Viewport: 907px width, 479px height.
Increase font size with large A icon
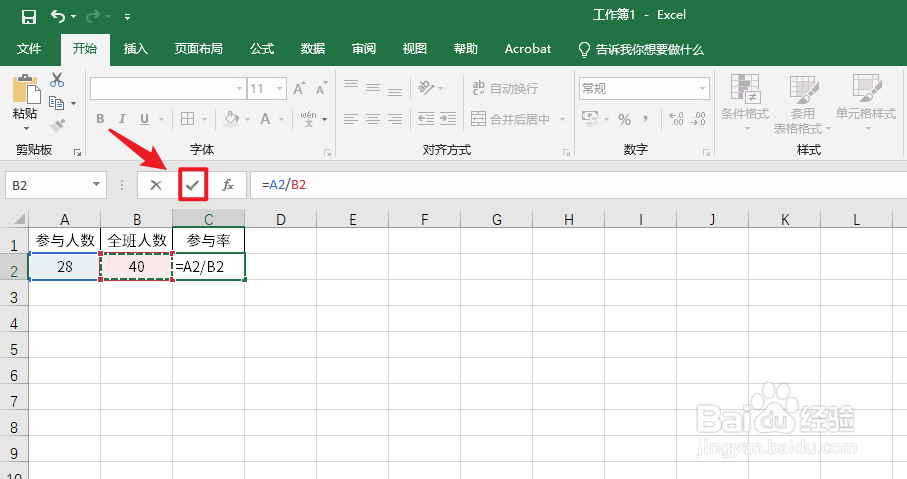pyautogui.click(x=299, y=89)
